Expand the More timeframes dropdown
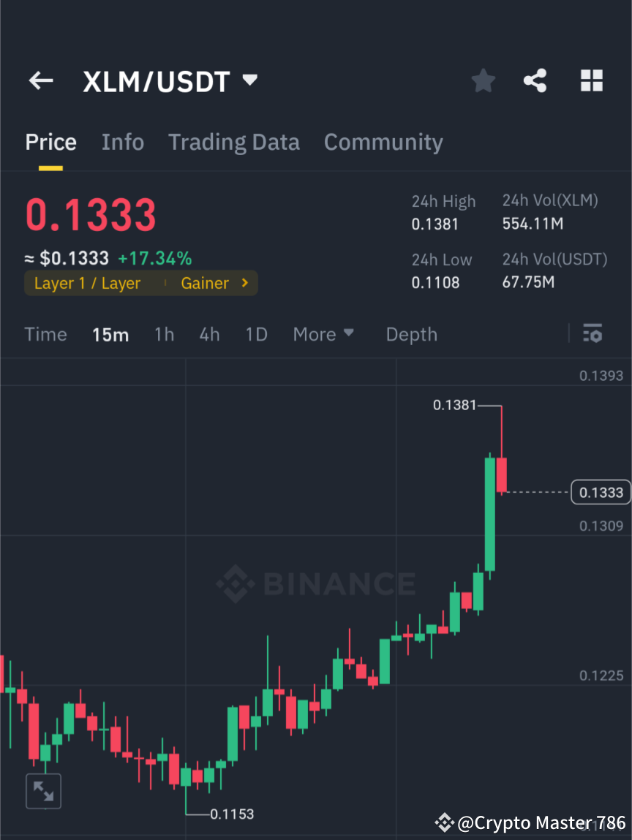The height and width of the screenshot is (840, 632). [x=323, y=334]
